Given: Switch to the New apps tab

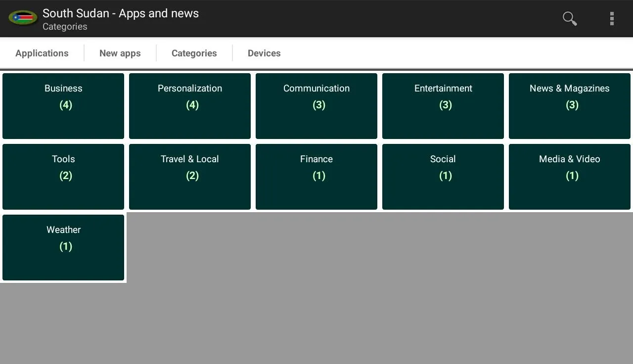Looking at the screenshot, I should 120,53.
